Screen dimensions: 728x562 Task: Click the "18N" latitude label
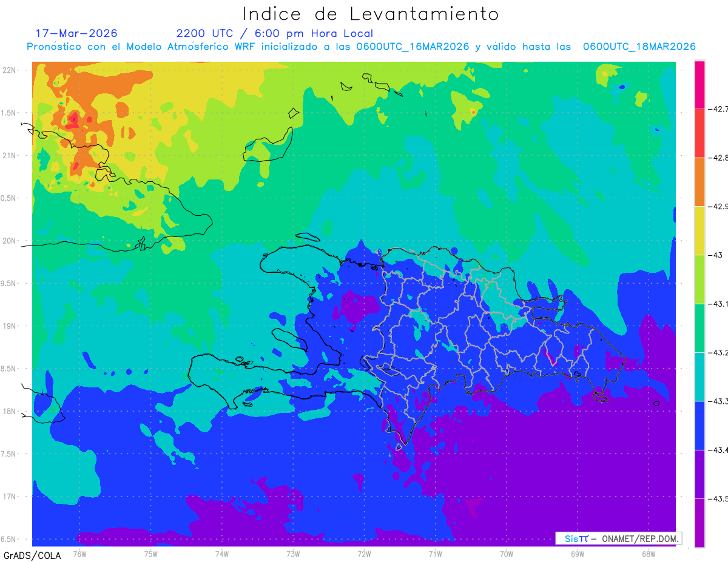pyautogui.click(x=10, y=412)
